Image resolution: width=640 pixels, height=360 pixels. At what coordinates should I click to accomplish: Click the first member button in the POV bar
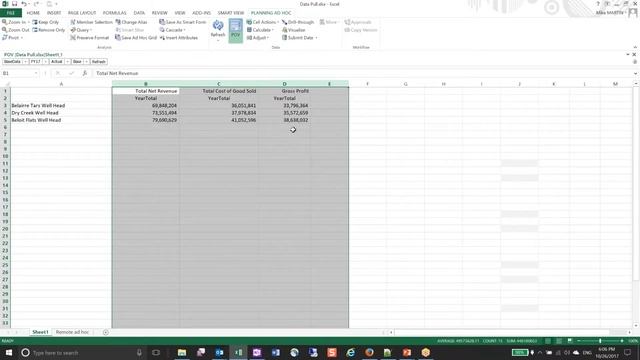[12, 62]
